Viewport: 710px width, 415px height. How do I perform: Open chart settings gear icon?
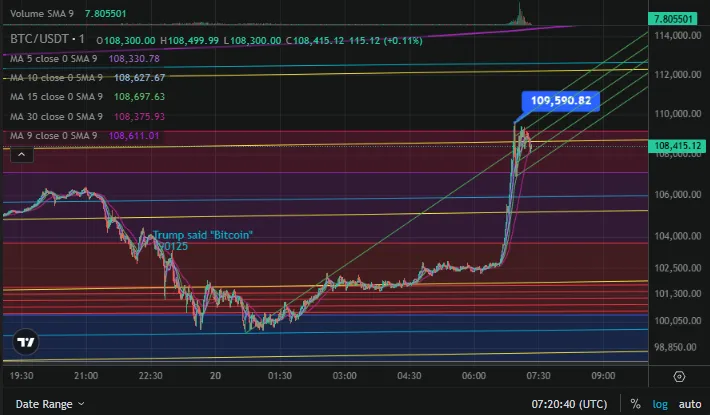[679, 376]
